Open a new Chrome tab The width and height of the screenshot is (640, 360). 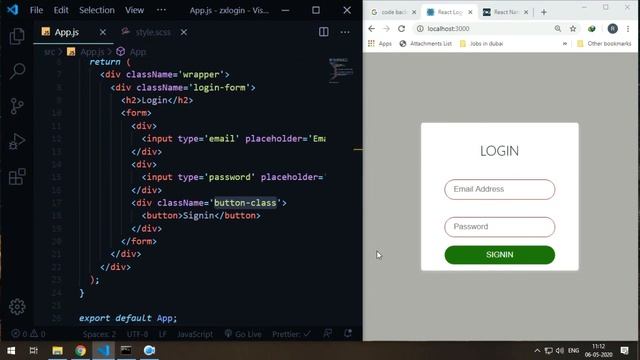pyautogui.click(x=544, y=12)
